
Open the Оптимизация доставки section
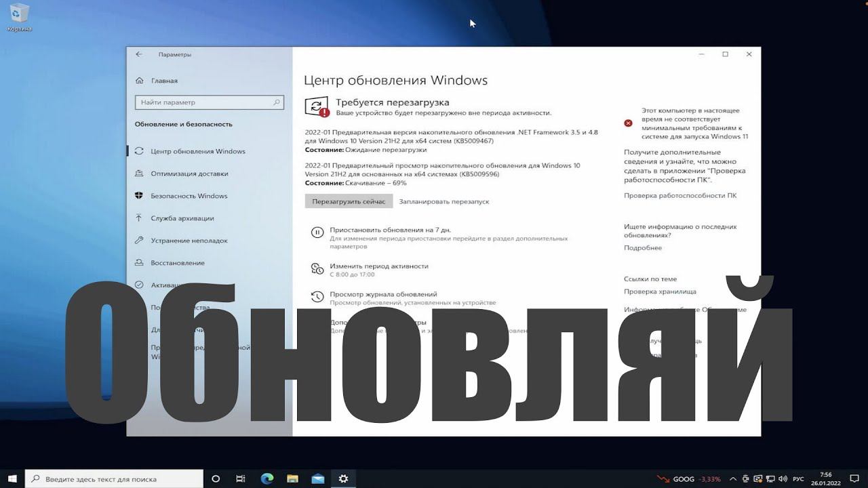point(189,174)
